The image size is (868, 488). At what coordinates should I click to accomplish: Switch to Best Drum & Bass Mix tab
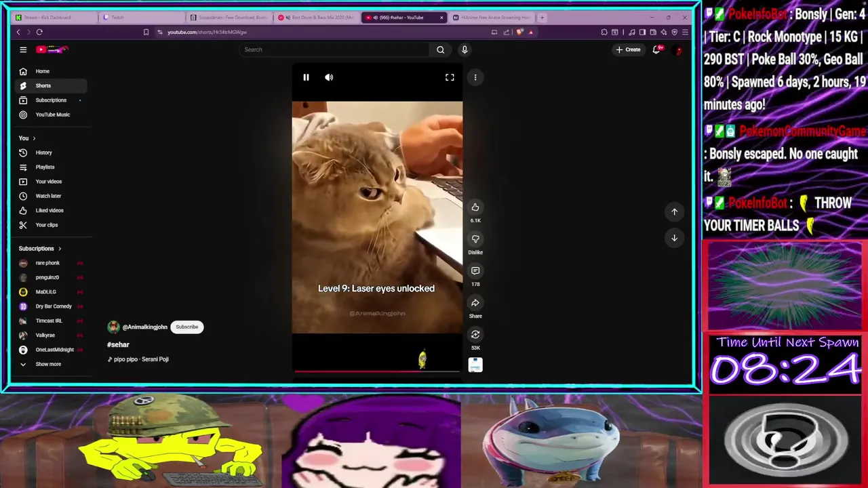click(x=317, y=18)
